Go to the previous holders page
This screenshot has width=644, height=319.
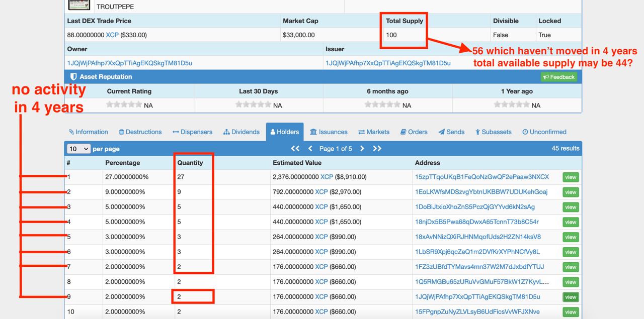click(310, 149)
